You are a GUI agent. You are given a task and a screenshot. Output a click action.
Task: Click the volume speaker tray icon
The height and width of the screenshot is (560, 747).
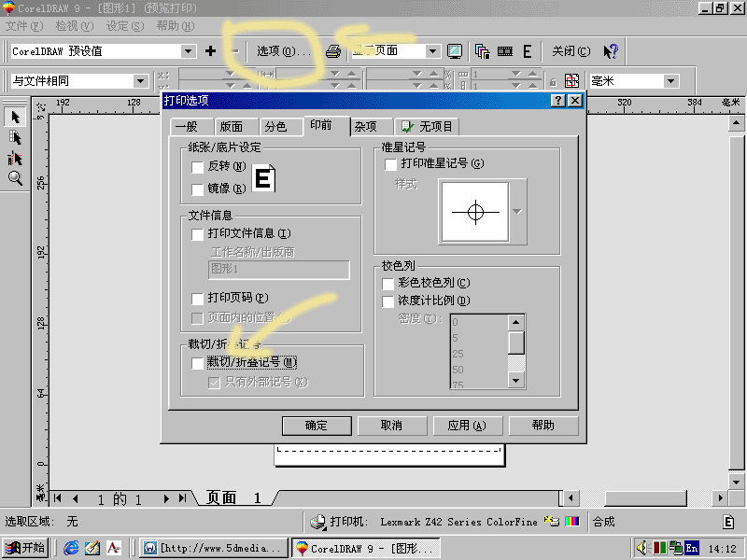click(x=642, y=548)
